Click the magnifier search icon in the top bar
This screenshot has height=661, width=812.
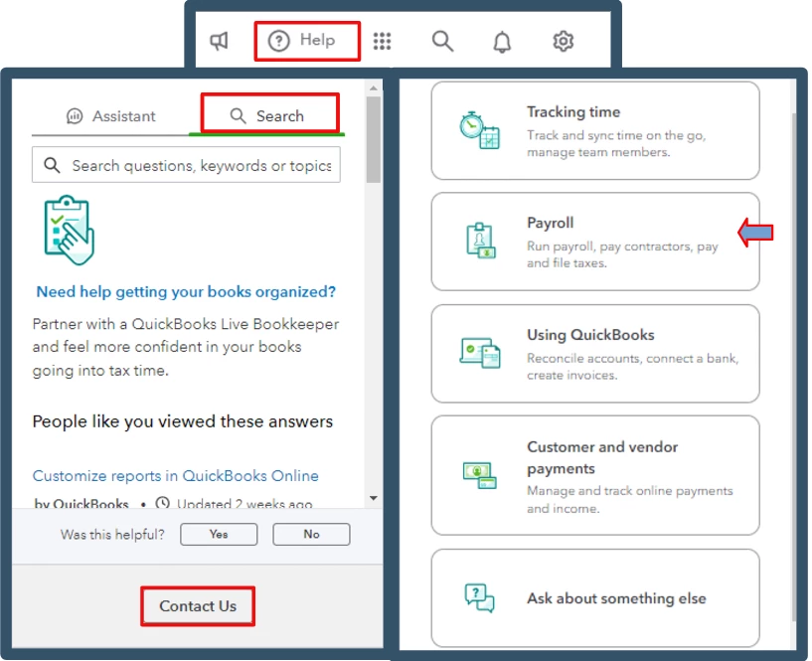click(442, 41)
